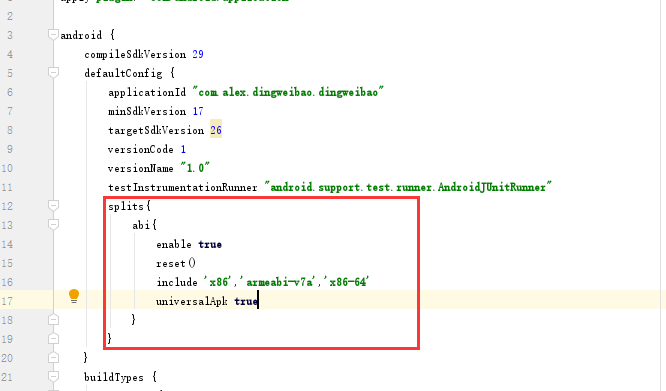The height and width of the screenshot is (391, 666).
Task: Select line number 17 in the gutter
Action: (x=7, y=301)
